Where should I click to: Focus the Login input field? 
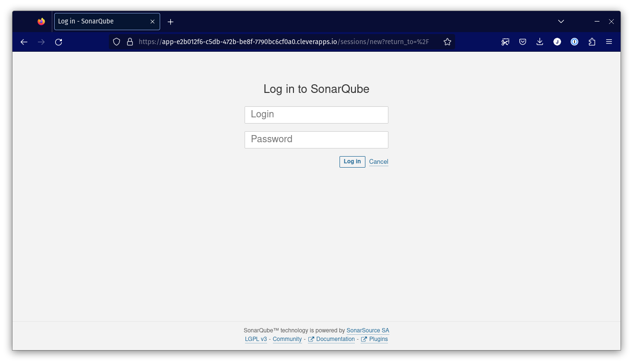tap(316, 115)
